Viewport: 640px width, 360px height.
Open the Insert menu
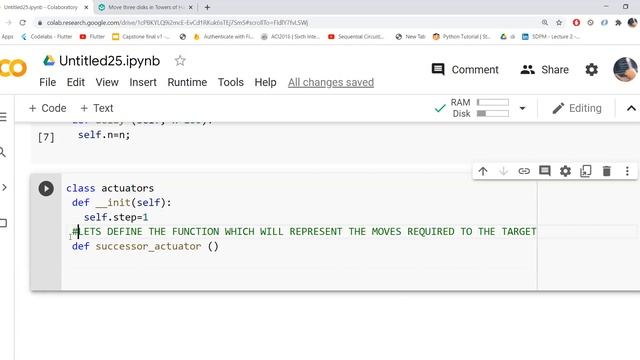[x=143, y=82]
